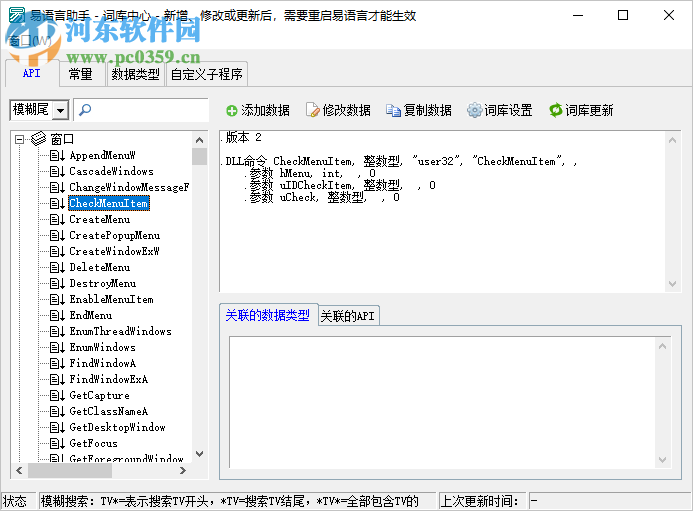Click the icon beside ChangeWindowMessageF
Screen dimensions: 693x511
click(x=57, y=187)
